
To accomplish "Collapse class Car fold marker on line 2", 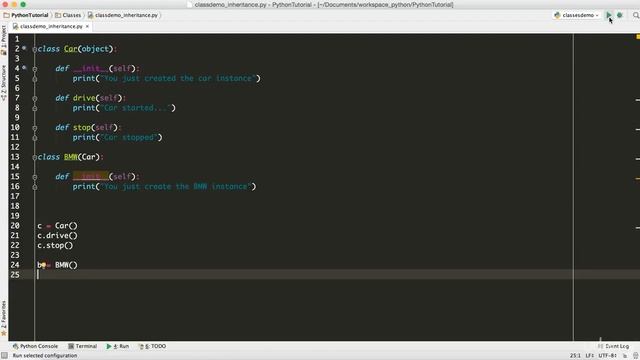I will (x=34, y=49).
